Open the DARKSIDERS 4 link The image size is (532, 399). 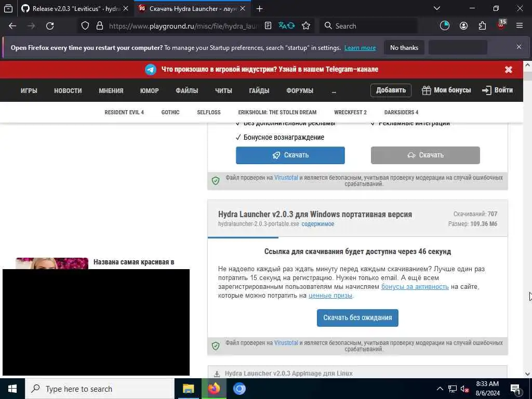401,112
